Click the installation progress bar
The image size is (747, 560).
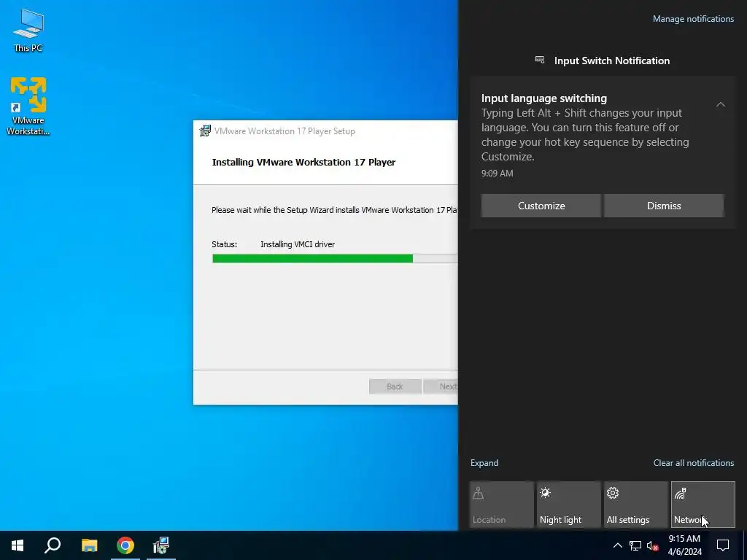(x=334, y=259)
